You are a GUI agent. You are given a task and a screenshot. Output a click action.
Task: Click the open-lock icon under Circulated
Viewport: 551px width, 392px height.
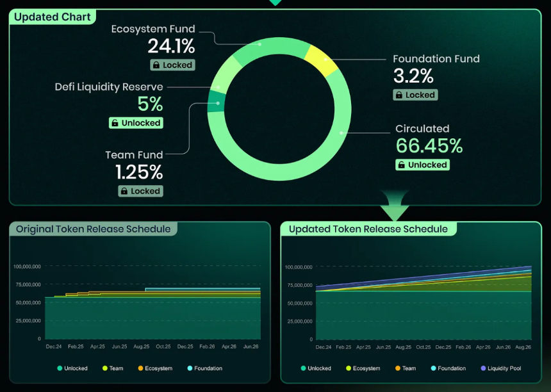401,165
